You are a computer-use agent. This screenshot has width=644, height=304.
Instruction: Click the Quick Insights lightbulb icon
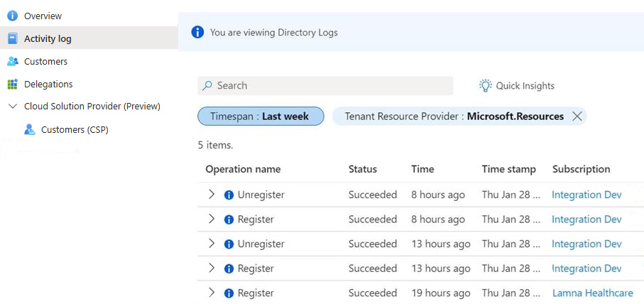pos(486,86)
